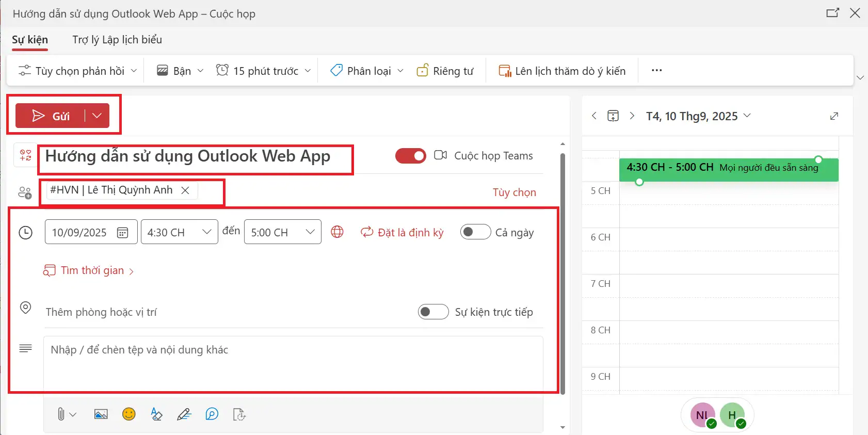
Task: Go to previous day in calendar
Action: [x=594, y=116]
